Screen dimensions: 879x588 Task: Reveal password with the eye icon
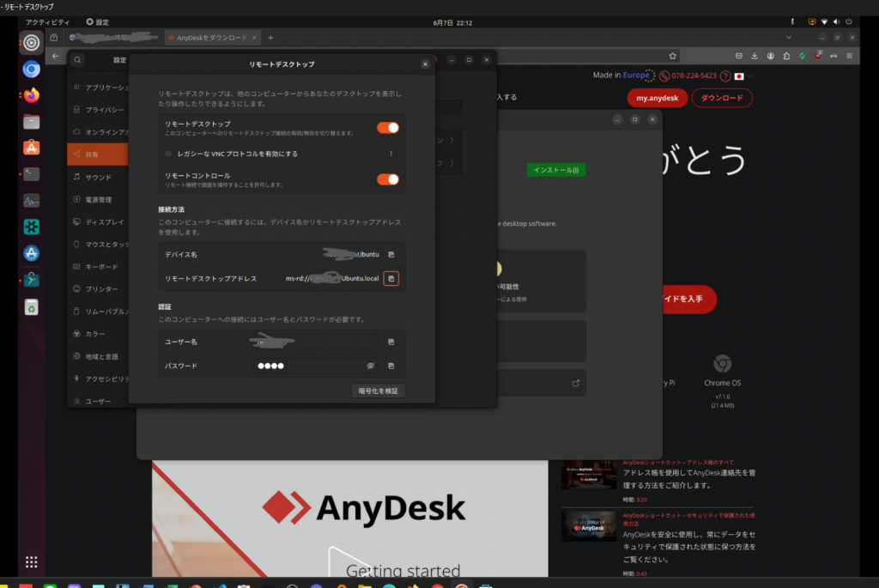(x=371, y=366)
